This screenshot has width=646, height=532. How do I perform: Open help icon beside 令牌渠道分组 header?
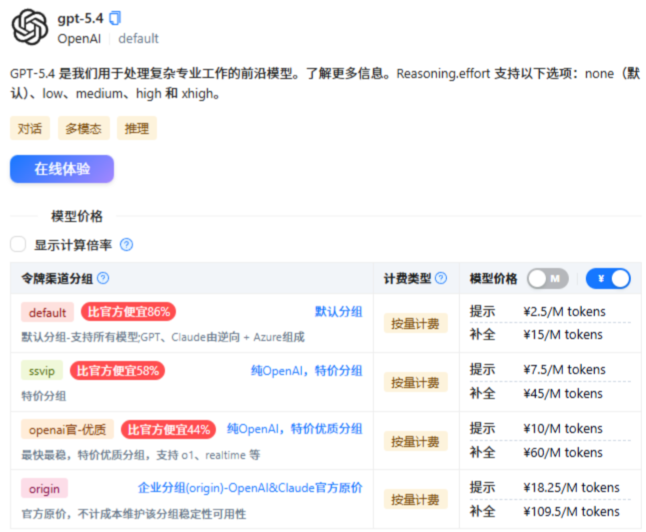pos(103,278)
